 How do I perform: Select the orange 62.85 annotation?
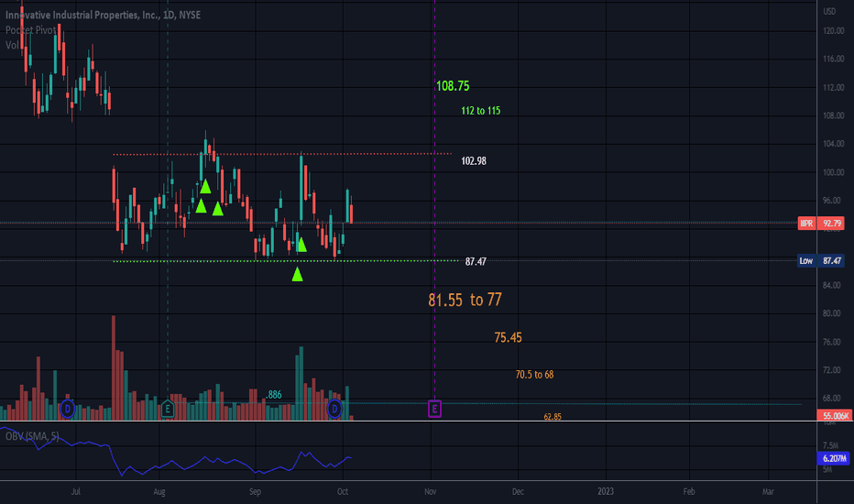pyautogui.click(x=553, y=417)
